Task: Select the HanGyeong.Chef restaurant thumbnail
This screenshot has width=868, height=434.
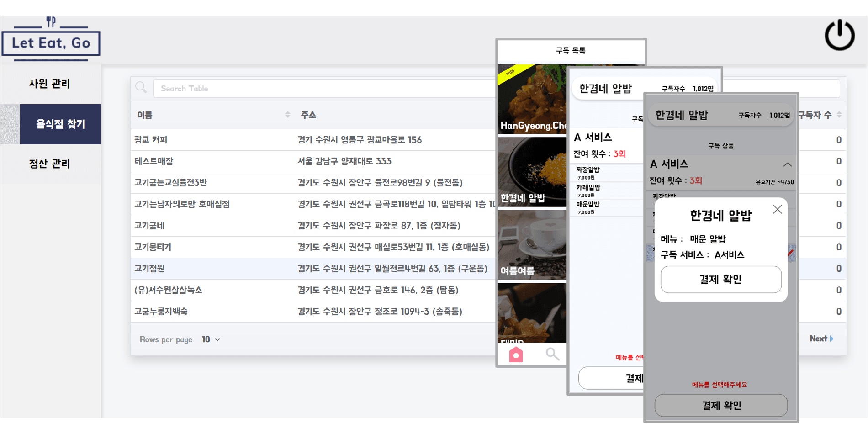Action: (x=532, y=99)
